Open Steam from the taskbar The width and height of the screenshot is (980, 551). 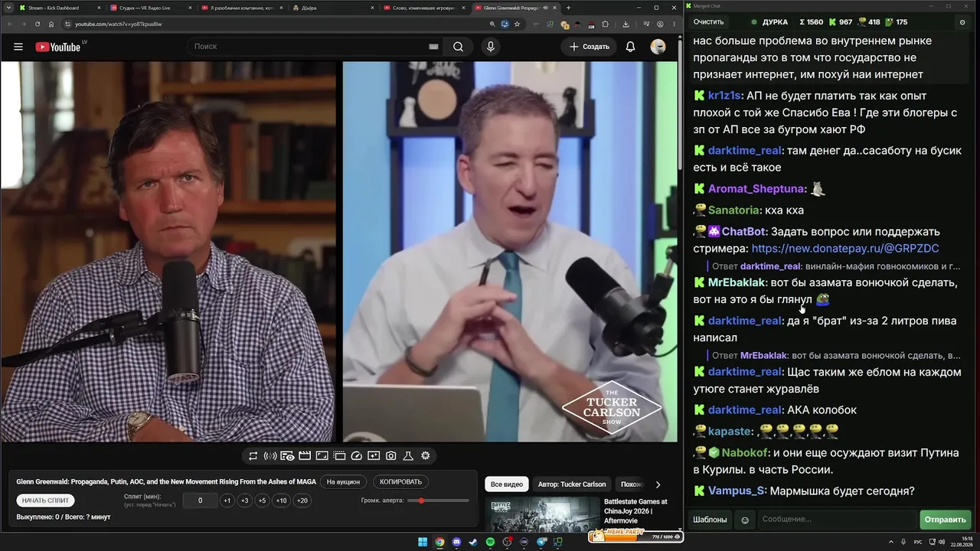pos(473,543)
